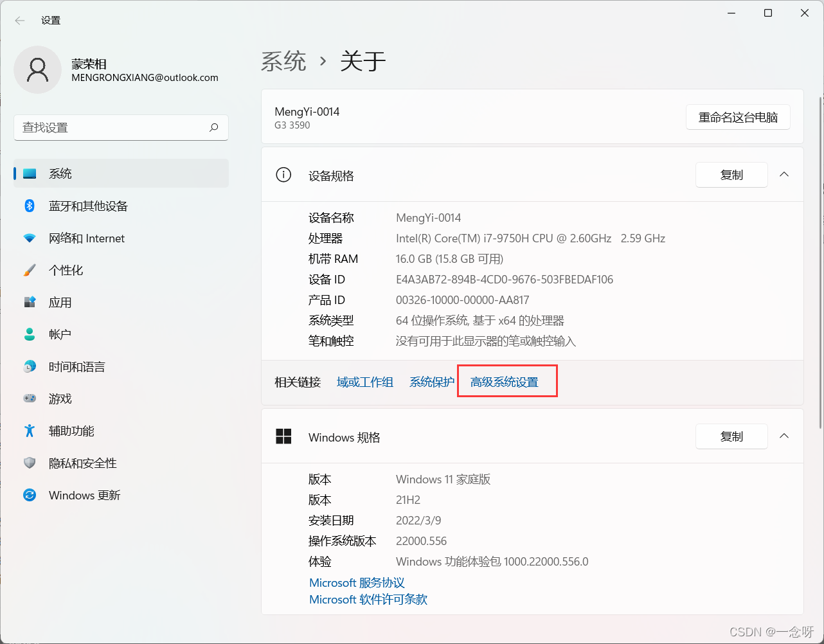Open Windows 更新 page
This screenshot has width=824, height=644.
(121, 495)
